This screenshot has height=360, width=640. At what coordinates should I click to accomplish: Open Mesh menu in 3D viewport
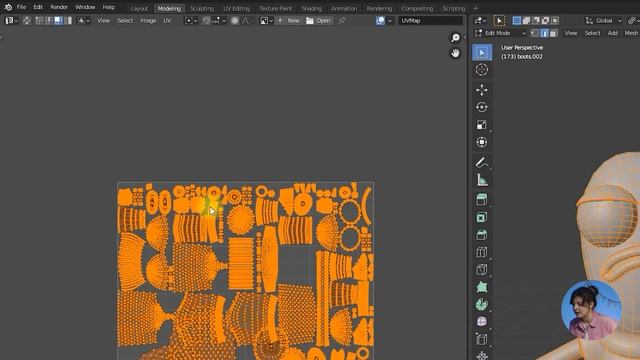631,33
